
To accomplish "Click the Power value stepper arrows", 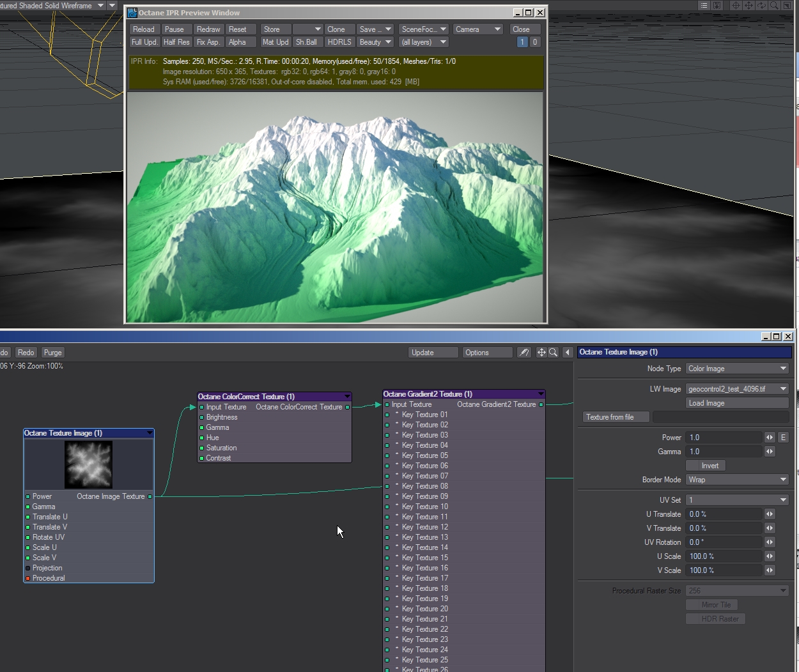I will [770, 438].
